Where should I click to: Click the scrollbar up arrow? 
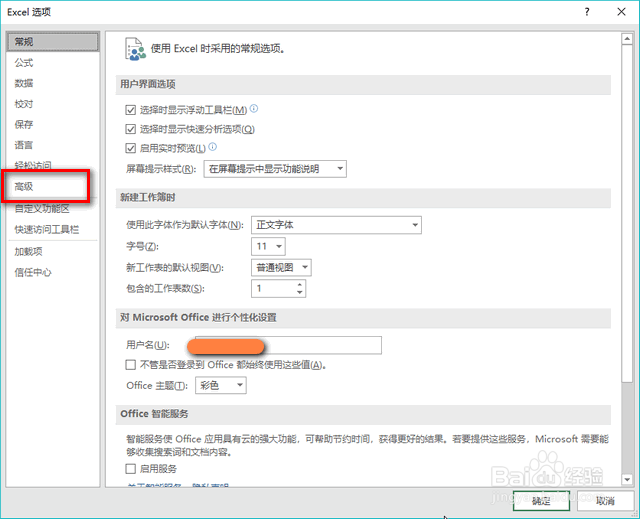click(x=627, y=39)
